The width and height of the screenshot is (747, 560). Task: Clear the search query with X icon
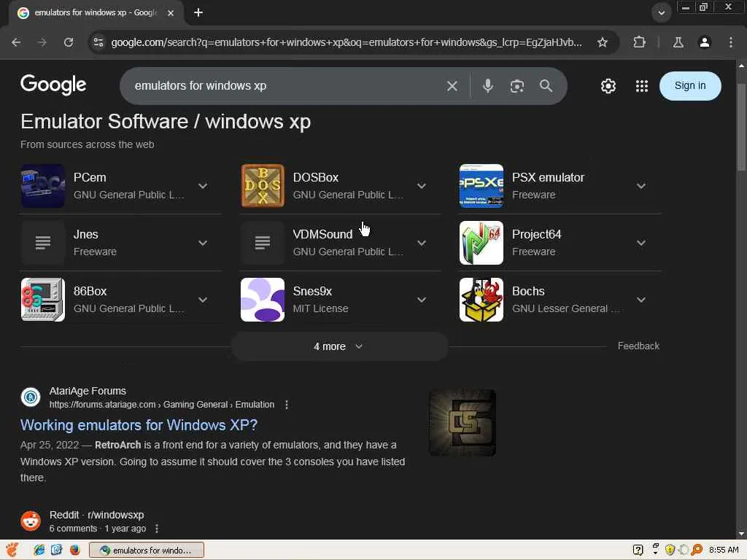(x=452, y=86)
